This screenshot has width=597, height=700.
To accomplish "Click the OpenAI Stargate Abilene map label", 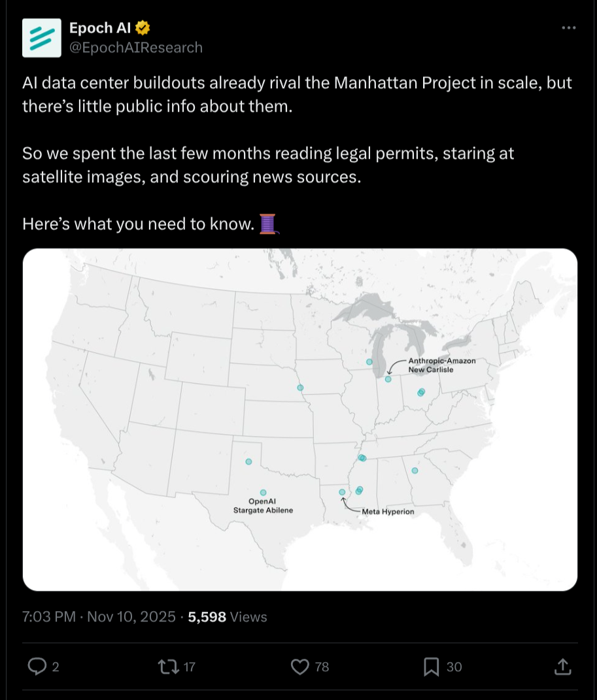I will [x=263, y=506].
